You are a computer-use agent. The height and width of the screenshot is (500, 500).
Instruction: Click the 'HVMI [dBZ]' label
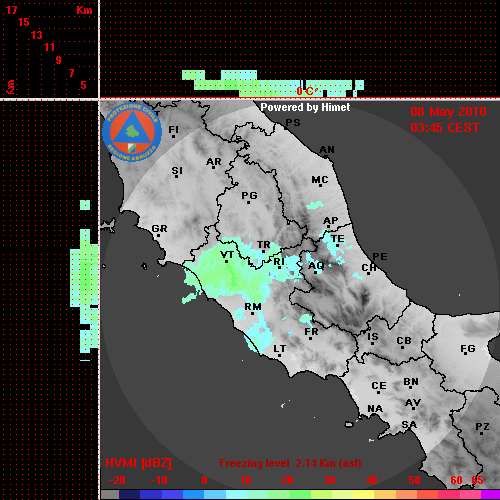pyautogui.click(x=138, y=463)
